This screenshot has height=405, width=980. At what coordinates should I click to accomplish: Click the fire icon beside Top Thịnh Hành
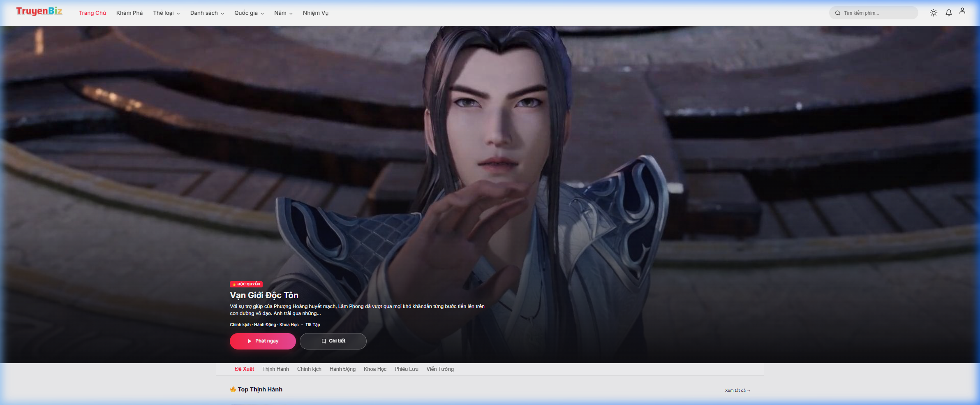[x=233, y=389]
